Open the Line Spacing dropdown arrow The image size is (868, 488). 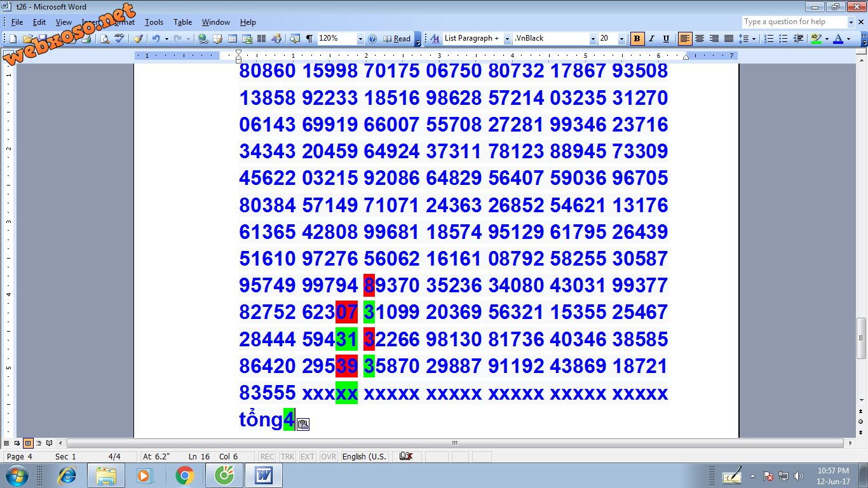pyautogui.click(x=754, y=39)
